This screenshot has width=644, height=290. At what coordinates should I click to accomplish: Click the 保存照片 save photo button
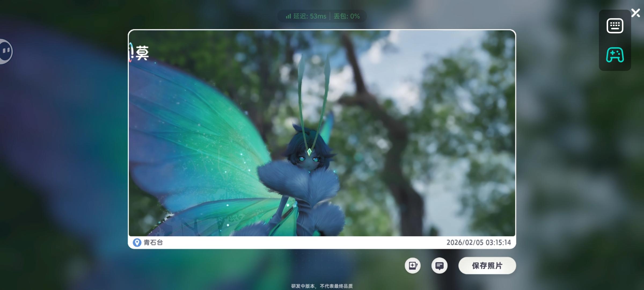pyautogui.click(x=487, y=266)
